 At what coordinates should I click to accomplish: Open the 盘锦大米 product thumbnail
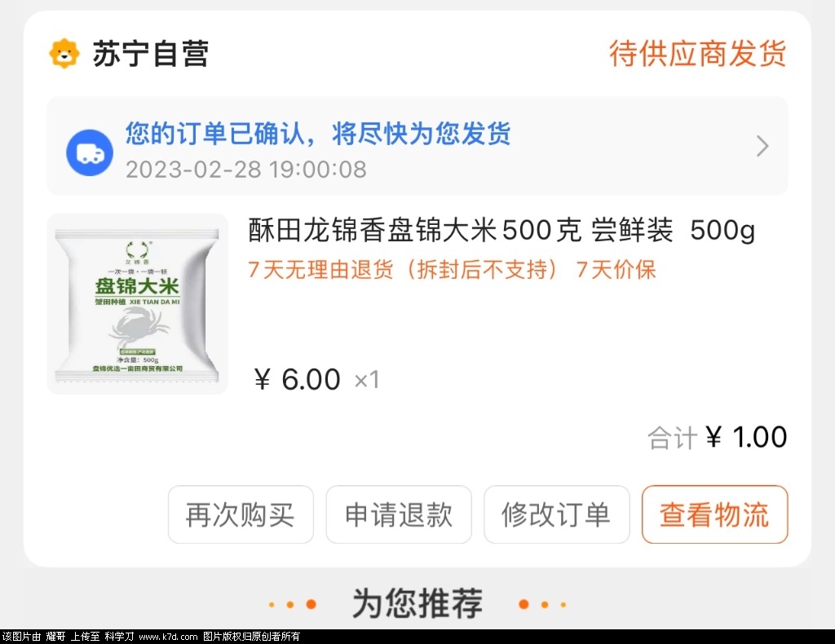click(x=137, y=304)
